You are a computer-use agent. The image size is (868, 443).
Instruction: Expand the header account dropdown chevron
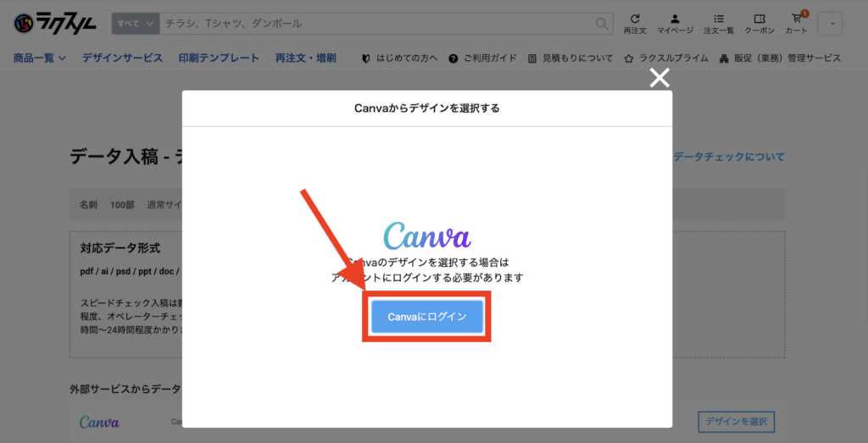point(829,24)
